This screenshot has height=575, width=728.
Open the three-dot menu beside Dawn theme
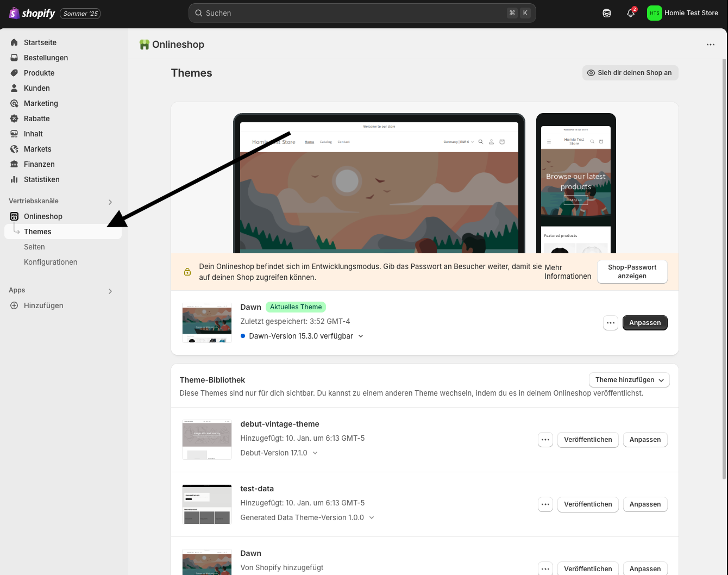pyautogui.click(x=610, y=322)
